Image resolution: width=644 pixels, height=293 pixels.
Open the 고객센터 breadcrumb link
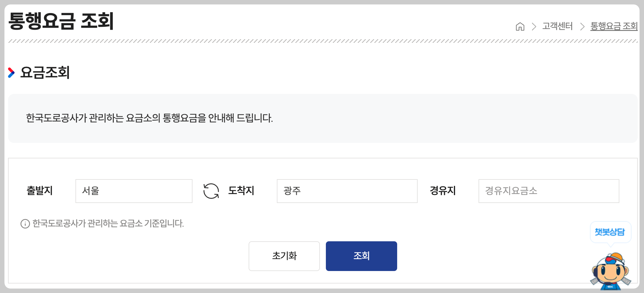(558, 26)
